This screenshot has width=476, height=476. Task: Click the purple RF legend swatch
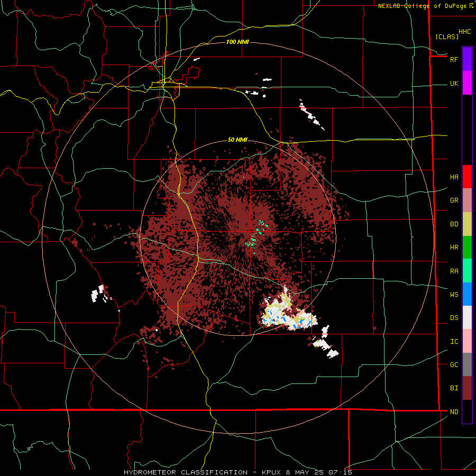tap(467, 59)
